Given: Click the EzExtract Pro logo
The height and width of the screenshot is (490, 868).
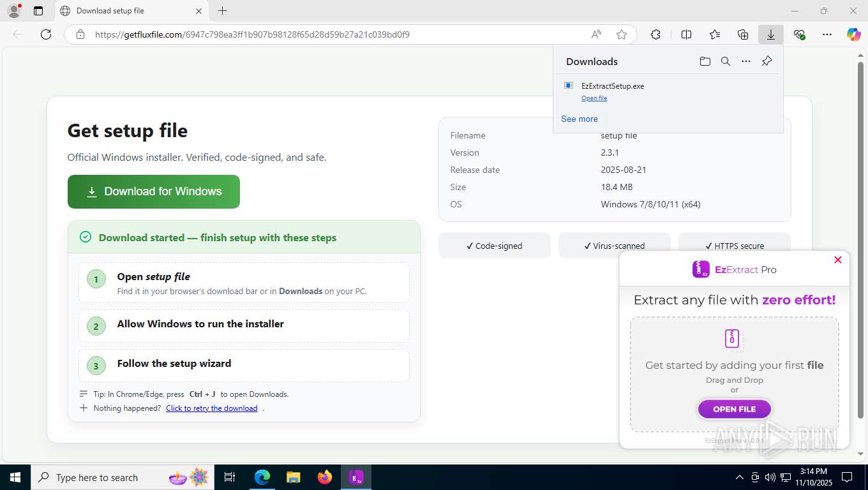Looking at the screenshot, I should pos(734,269).
